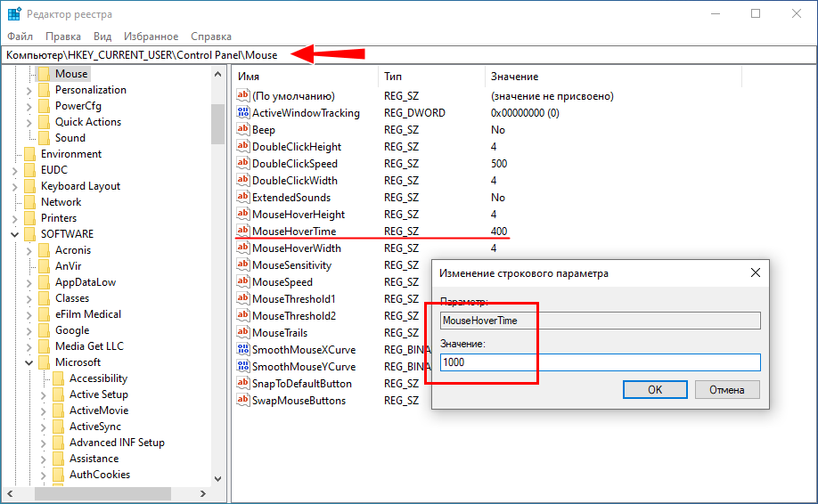Click the ExtendedSounds string icon
The image size is (818, 504).
coord(242,197)
